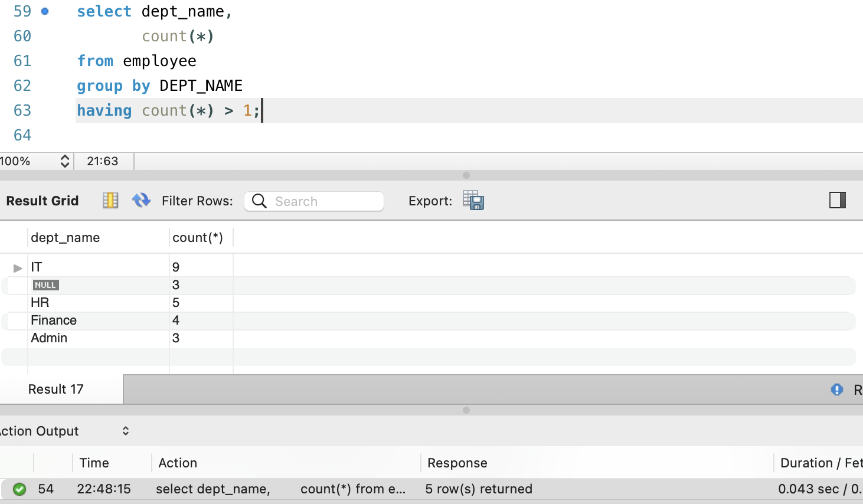
Task: Select the HR department cell
Action: pos(98,303)
